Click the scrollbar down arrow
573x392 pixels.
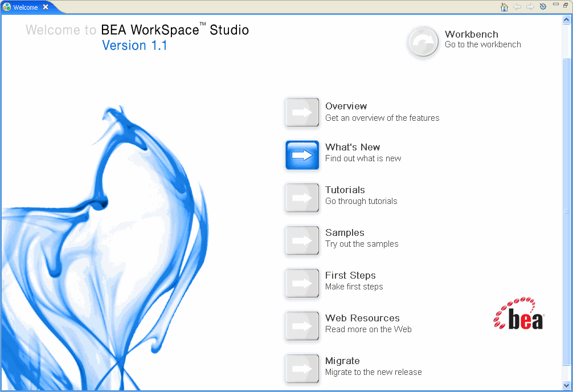coord(566,385)
